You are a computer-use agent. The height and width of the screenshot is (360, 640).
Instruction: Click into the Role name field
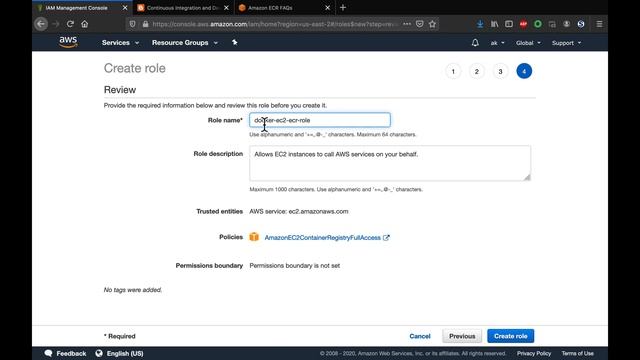tap(320, 120)
